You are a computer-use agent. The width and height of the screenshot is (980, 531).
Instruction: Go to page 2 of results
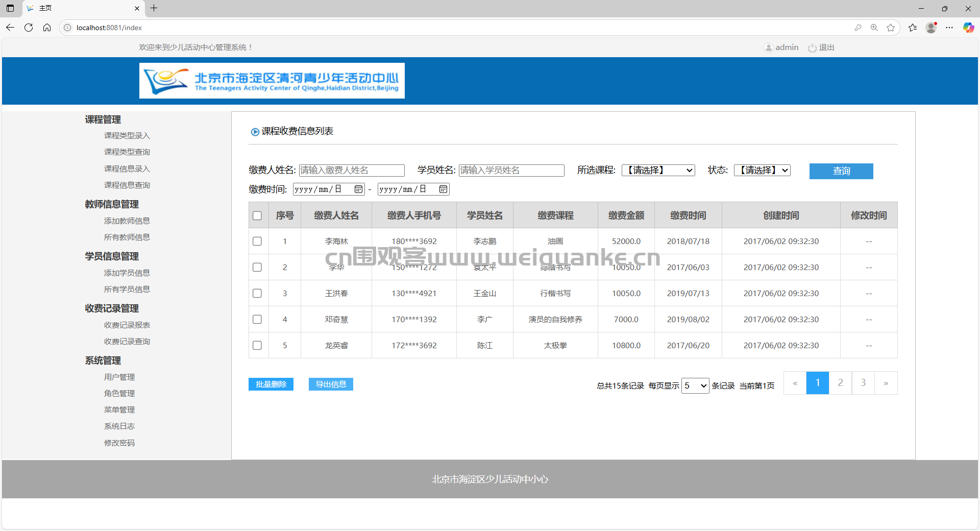tap(840, 383)
